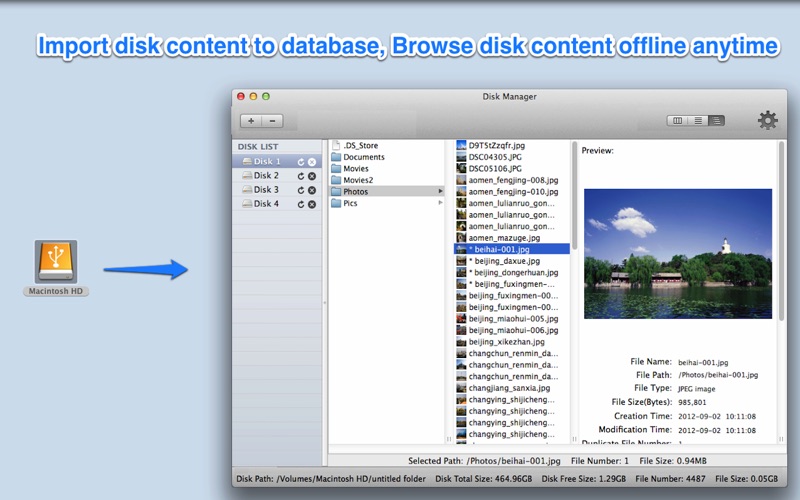Switch to list view mode

tap(697, 120)
